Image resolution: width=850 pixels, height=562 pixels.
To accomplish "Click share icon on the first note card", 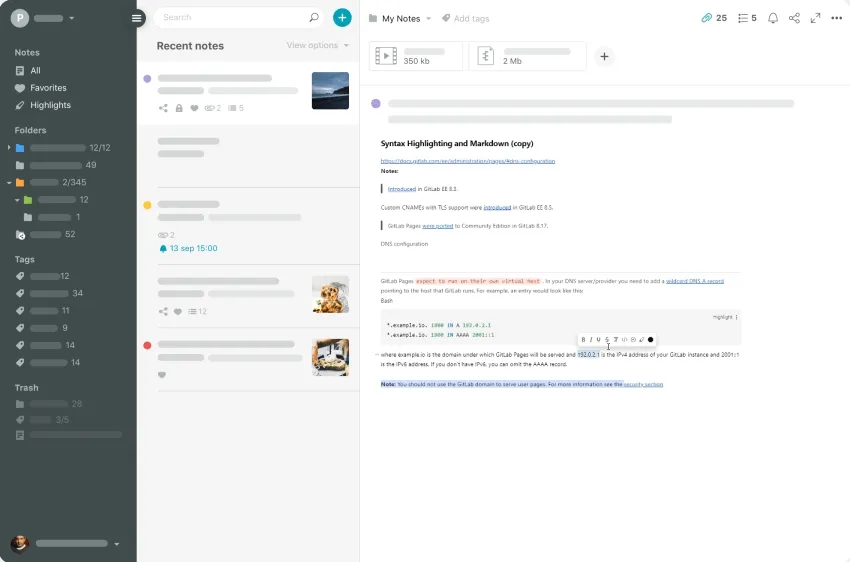I will 163,108.
